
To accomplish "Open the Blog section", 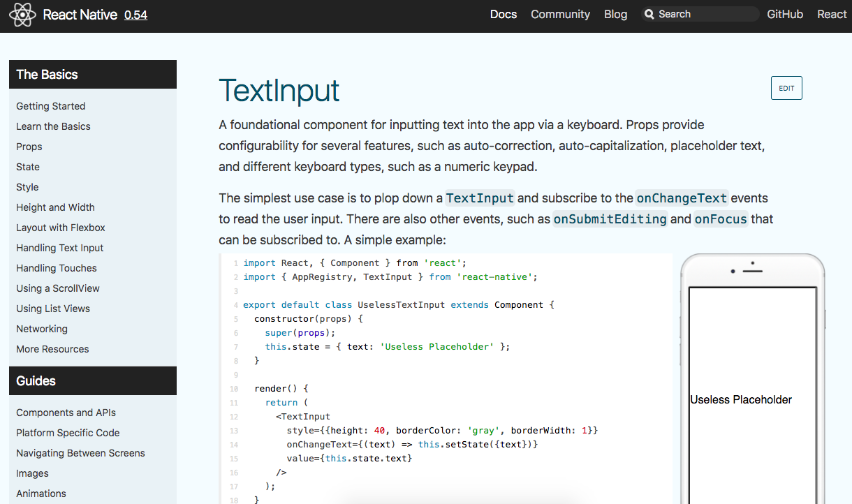I will 615,14.
